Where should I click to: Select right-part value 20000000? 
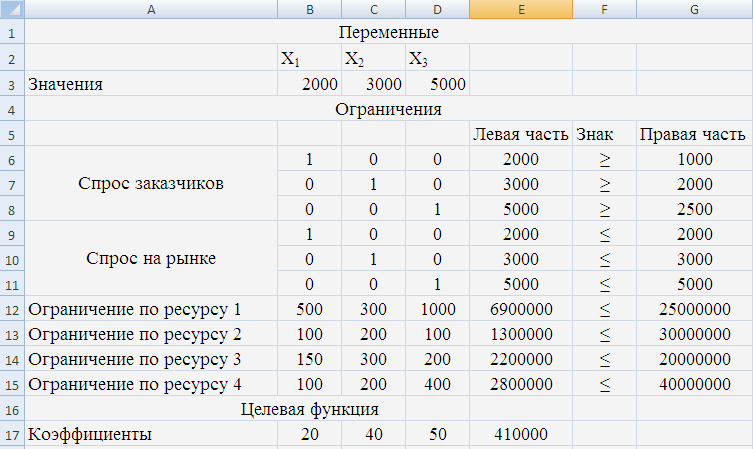[694, 359]
